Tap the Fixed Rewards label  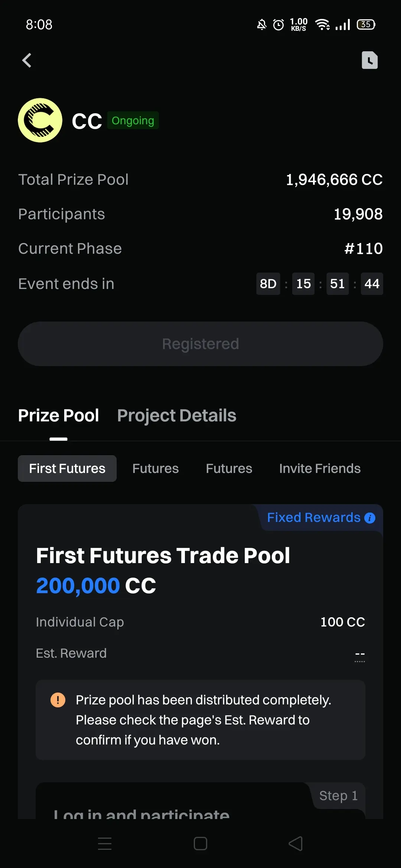[314, 517]
